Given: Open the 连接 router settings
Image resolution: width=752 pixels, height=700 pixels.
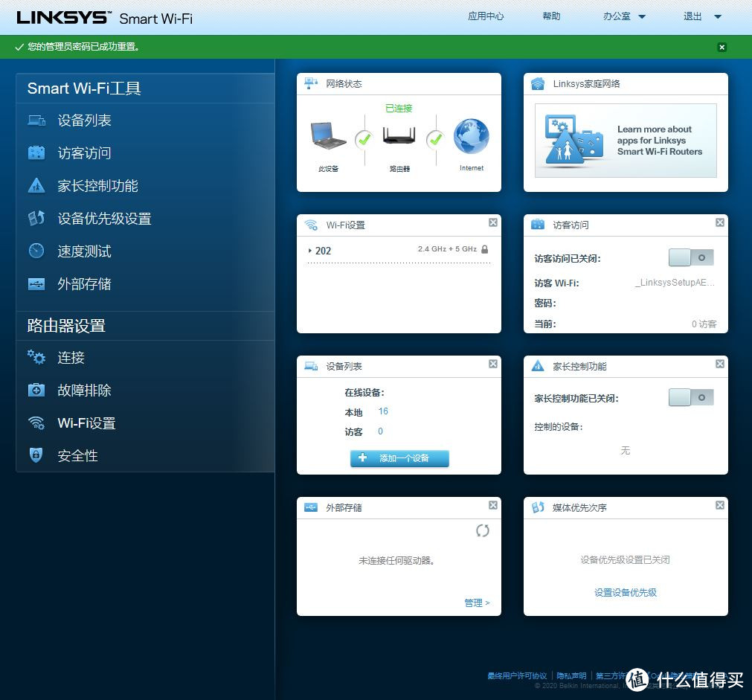Looking at the screenshot, I should [71, 357].
